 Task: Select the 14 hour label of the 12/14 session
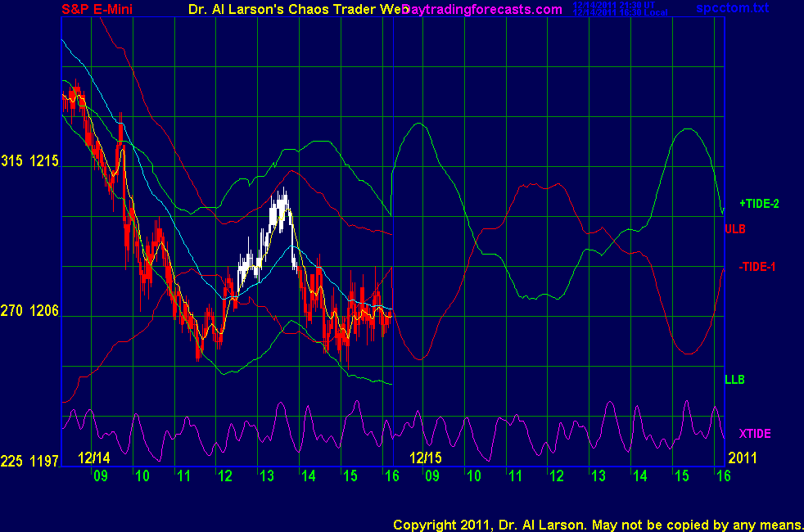click(x=308, y=476)
